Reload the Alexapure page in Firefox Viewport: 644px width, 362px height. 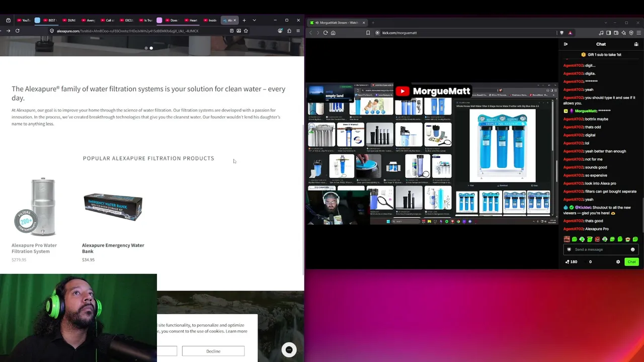(17, 31)
